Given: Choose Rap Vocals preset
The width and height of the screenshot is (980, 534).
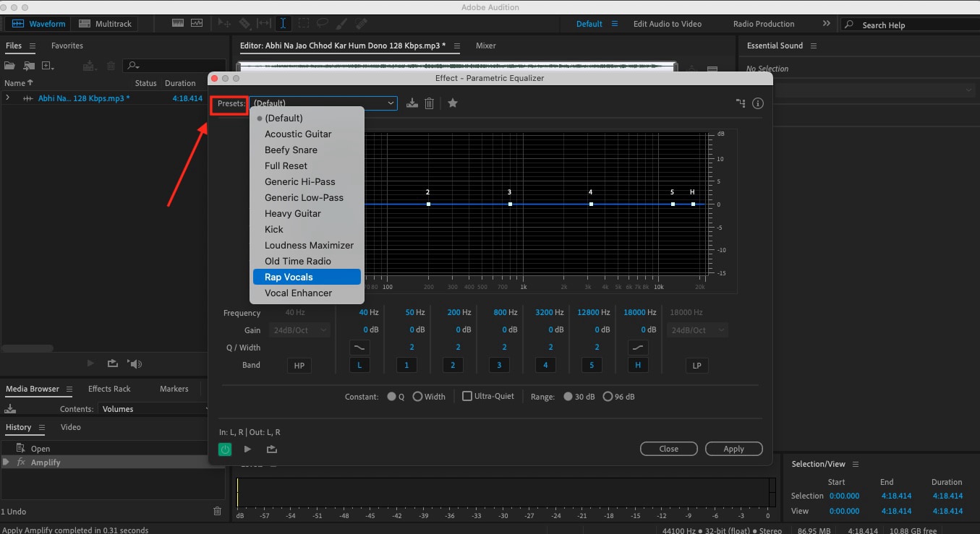Looking at the screenshot, I should pos(307,277).
